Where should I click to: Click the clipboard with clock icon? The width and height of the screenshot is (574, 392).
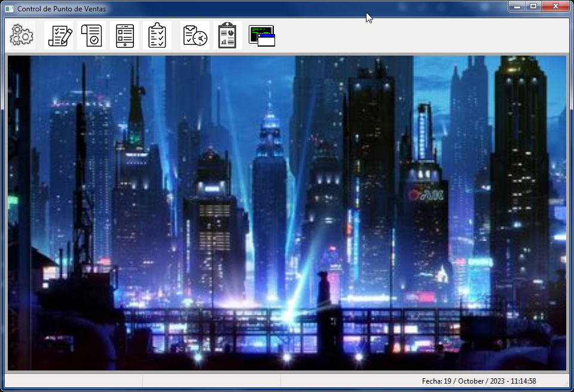click(x=195, y=35)
